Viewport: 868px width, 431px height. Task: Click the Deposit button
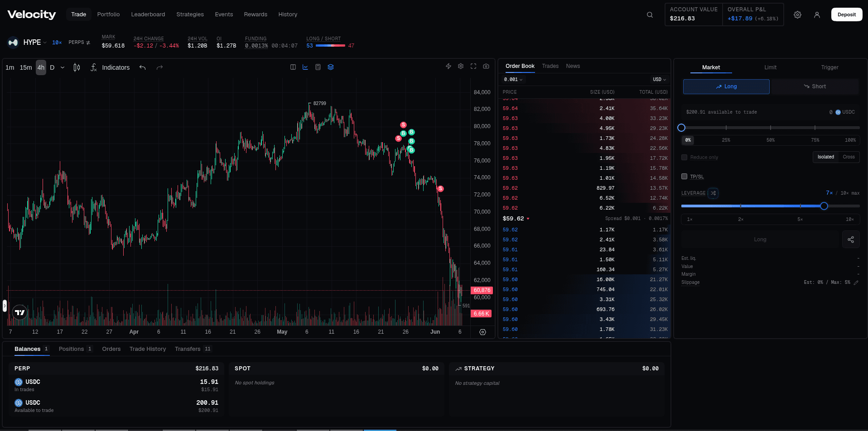pyautogui.click(x=846, y=14)
